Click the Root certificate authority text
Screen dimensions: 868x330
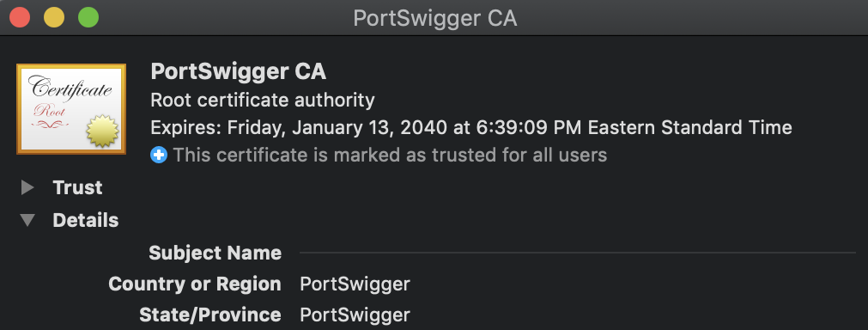pyautogui.click(x=263, y=101)
